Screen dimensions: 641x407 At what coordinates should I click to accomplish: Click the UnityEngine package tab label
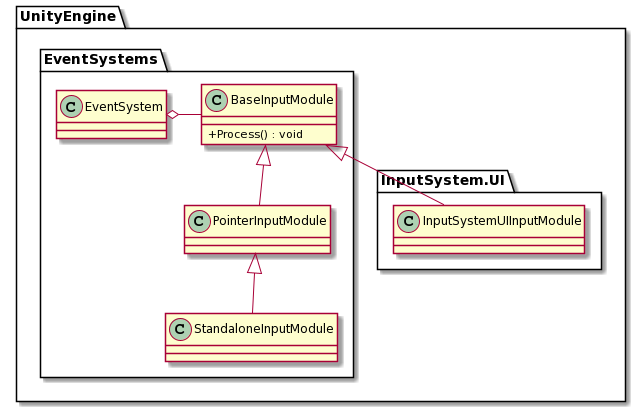pyautogui.click(x=68, y=16)
